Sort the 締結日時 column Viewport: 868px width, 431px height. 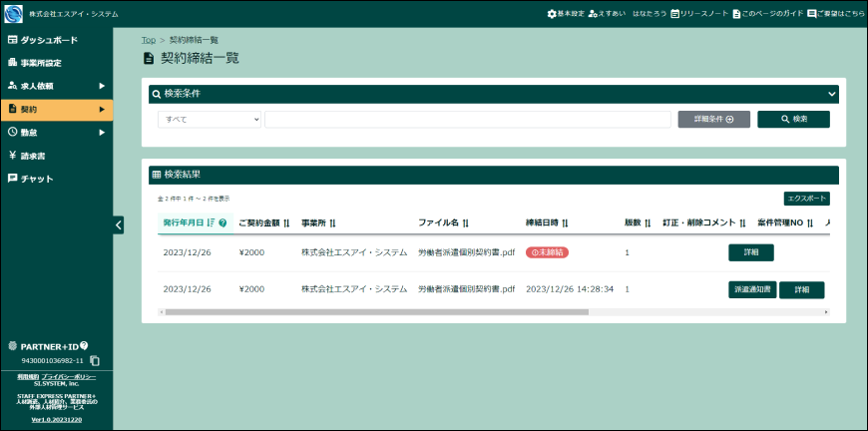click(565, 222)
